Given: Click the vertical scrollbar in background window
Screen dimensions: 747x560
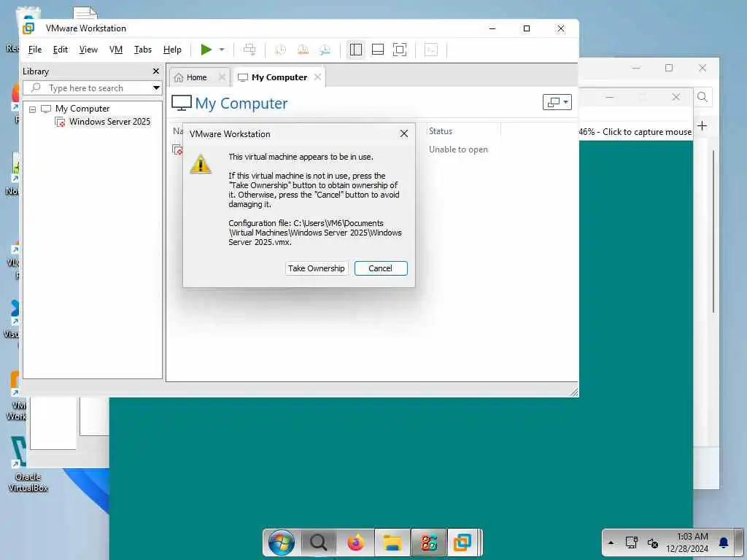Looking at the screenshot, I should [x=713, y=231].
